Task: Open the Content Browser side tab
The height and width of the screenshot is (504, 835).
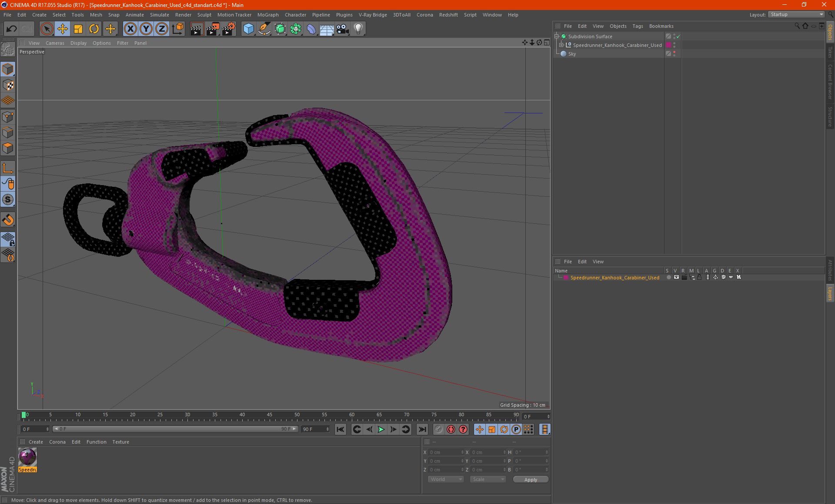Action: [830, 82]
